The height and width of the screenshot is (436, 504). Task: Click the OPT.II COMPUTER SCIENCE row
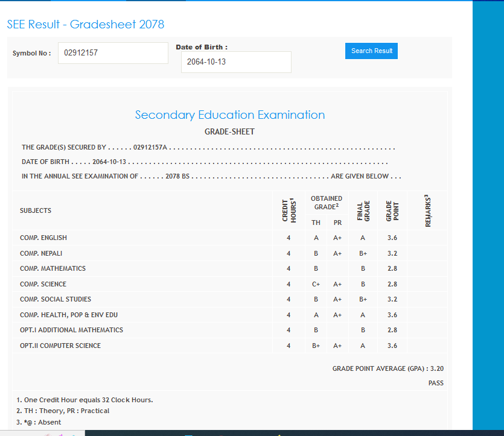pos(60,346)
